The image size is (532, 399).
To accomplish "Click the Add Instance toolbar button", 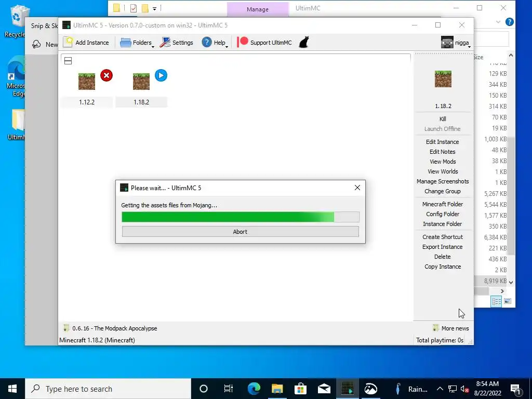I will pyautogui.click(x=86, y=43).
